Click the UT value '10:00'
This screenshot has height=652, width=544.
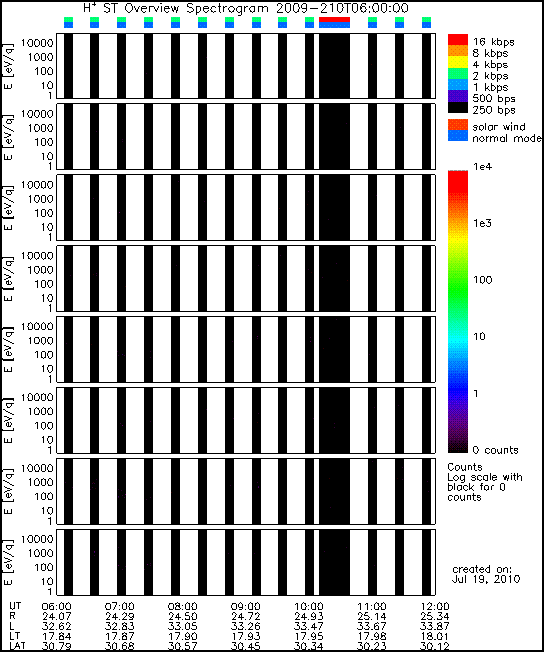tap(309, 607)
